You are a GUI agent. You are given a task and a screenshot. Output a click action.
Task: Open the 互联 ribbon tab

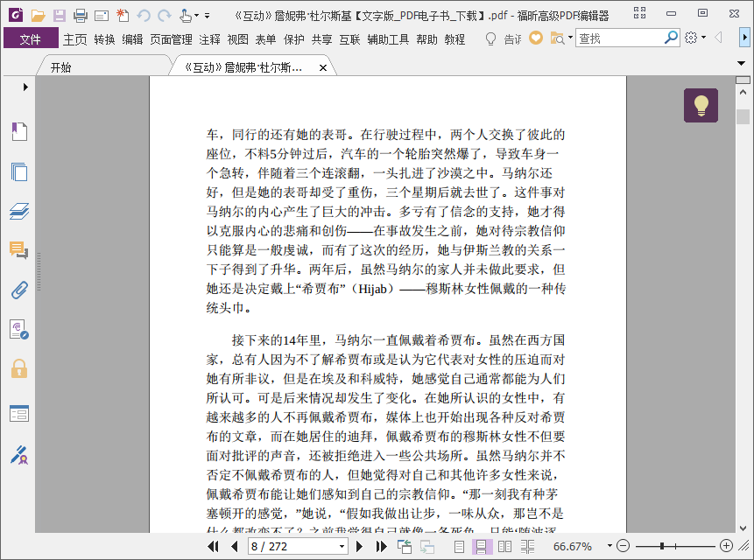[349, 38]
